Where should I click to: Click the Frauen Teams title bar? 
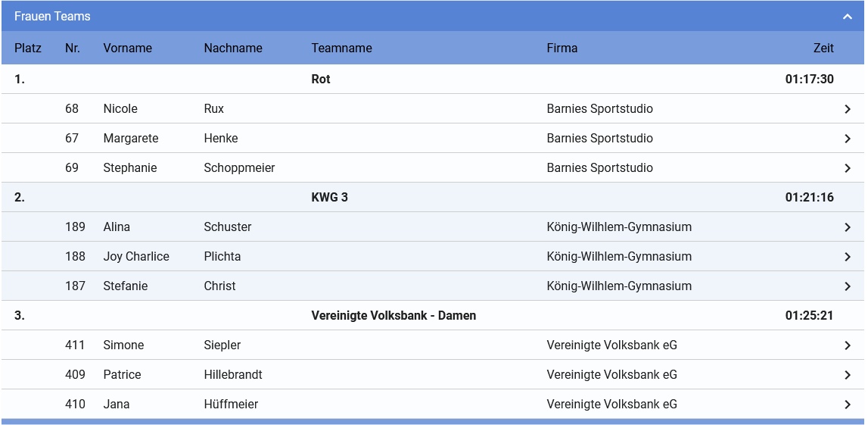click(x=432, y=16)
